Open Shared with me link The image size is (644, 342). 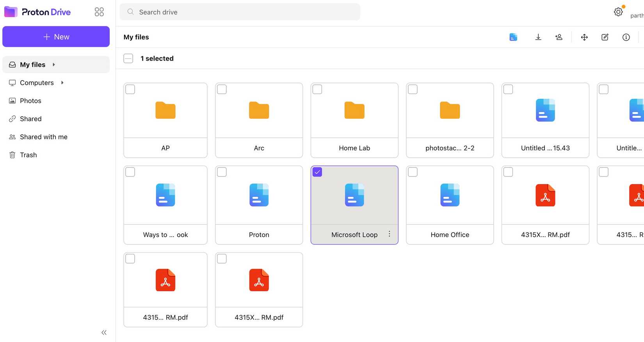(43, 137)
